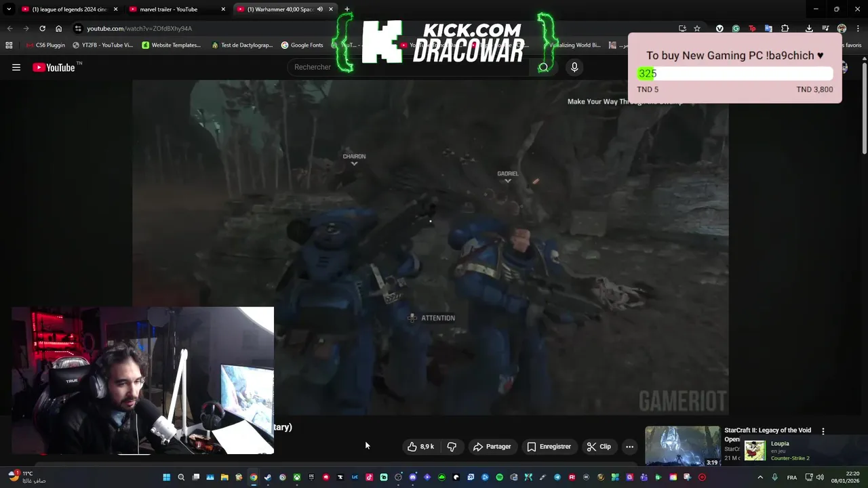Open the apps grid in bookmarks bar
Viewport: 868px width, 488px height.
pos(9,45)
